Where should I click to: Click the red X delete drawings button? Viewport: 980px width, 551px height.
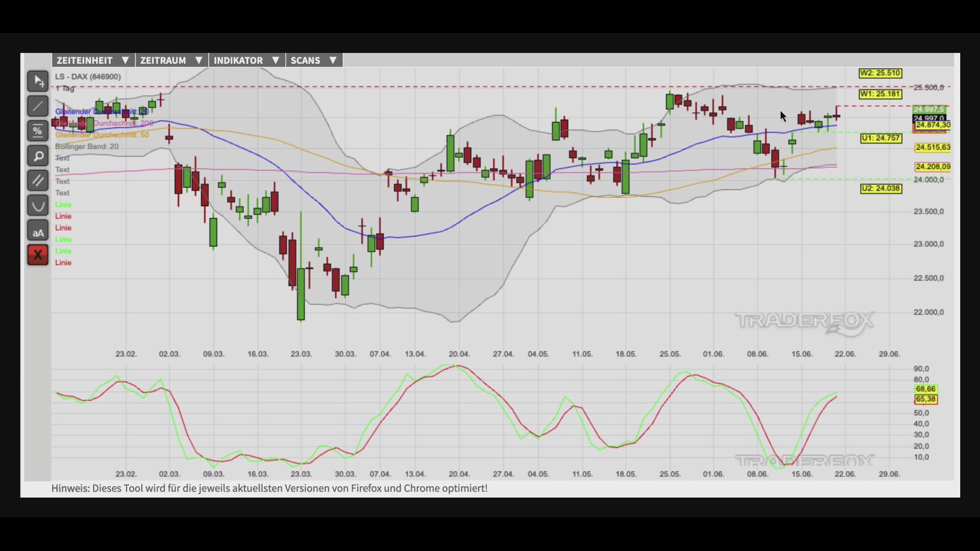point(38,255)
